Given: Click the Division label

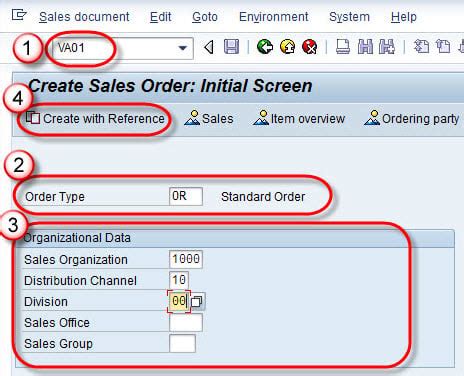Looking at the screenshot, I should click(46, 302).
